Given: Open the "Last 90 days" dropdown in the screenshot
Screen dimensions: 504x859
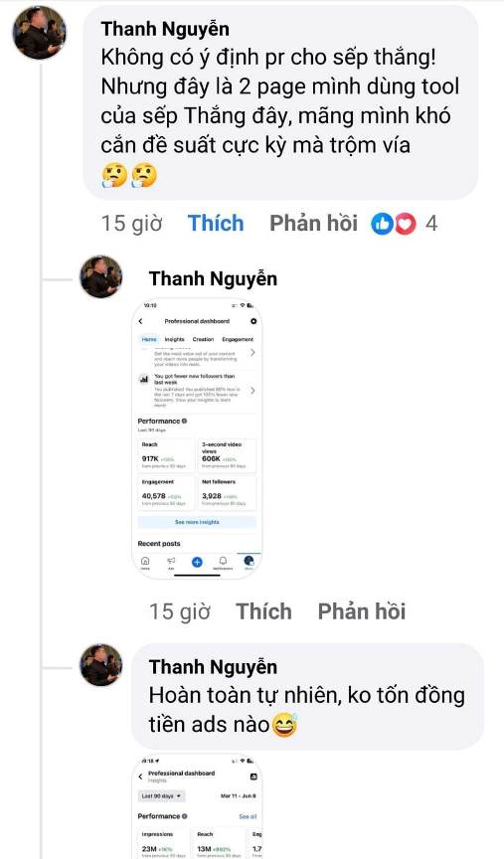Looking at the screenshot, I should [x=162, y=796].
